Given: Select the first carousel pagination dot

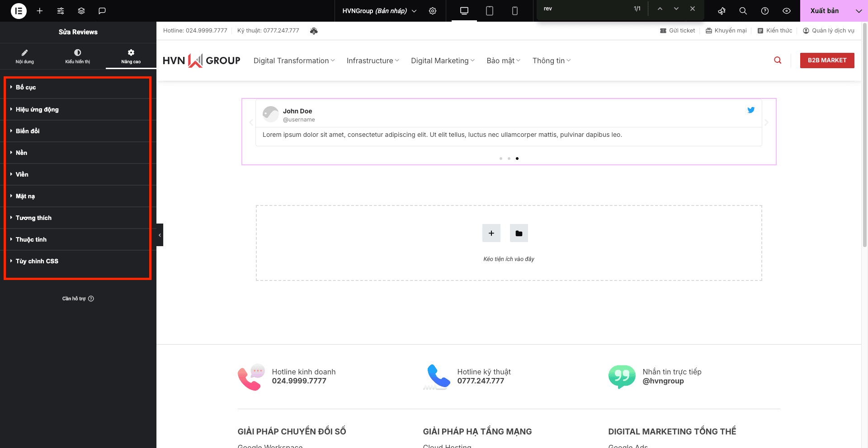Looking at the screenshot, I should coord(501,159).
